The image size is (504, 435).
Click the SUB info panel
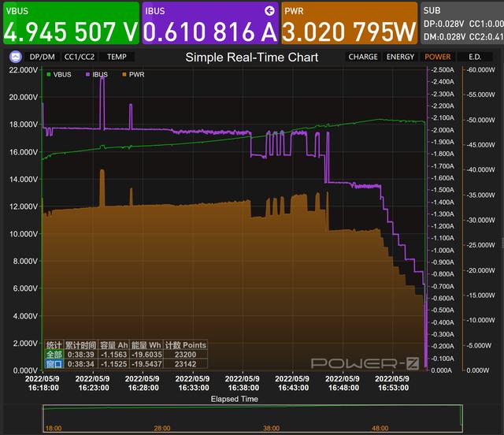pyautogui.click(x=461, y=24)
